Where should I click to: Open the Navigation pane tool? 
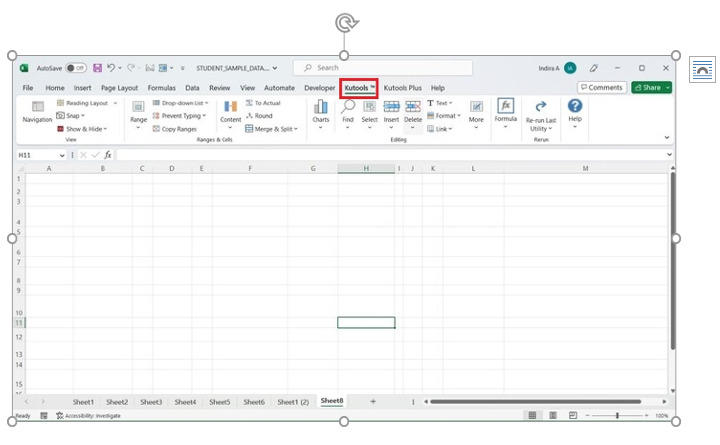pos(37,113)
